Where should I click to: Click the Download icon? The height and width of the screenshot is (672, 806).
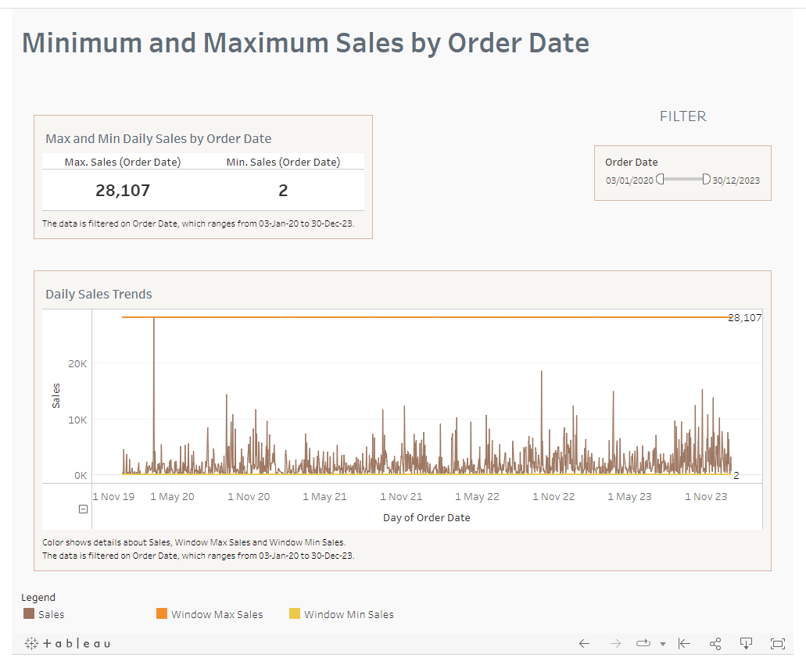click(x=747, y=643)
